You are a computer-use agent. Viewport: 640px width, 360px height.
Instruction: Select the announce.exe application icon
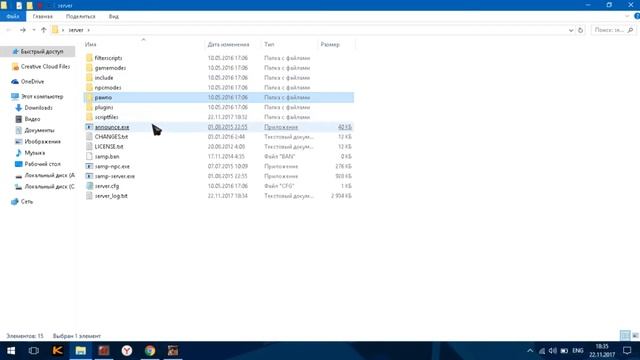tap(89, 127)
